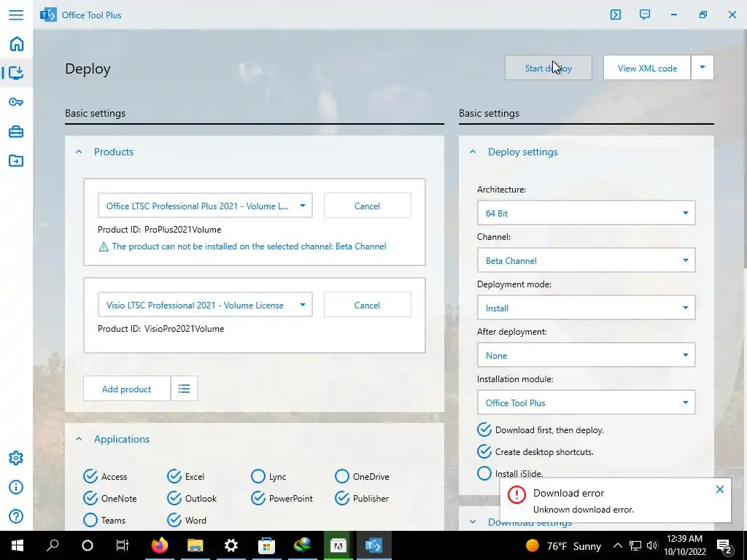
Task: Click the Add product button
Action: [x=127, y=389]
